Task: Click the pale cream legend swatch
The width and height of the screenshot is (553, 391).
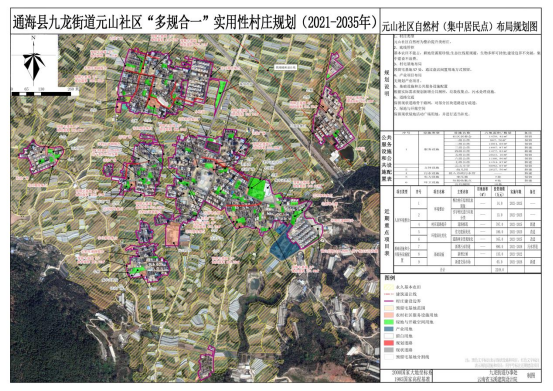Action: pos(389,307)
